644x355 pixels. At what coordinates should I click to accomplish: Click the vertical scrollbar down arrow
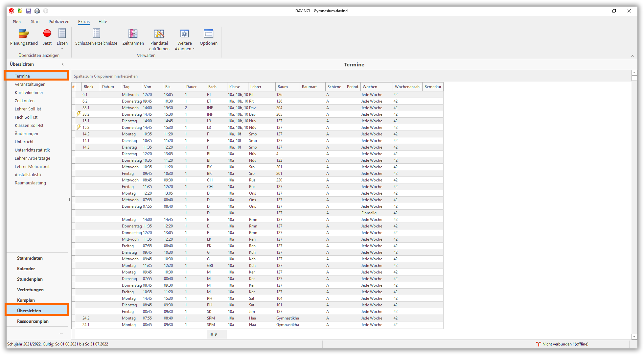(634, 337)
